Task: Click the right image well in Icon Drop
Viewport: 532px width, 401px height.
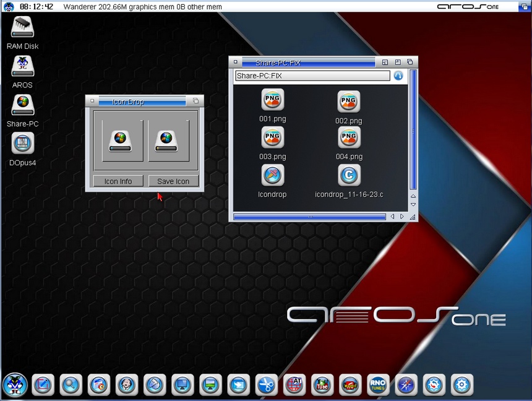Action: point(167,140)
